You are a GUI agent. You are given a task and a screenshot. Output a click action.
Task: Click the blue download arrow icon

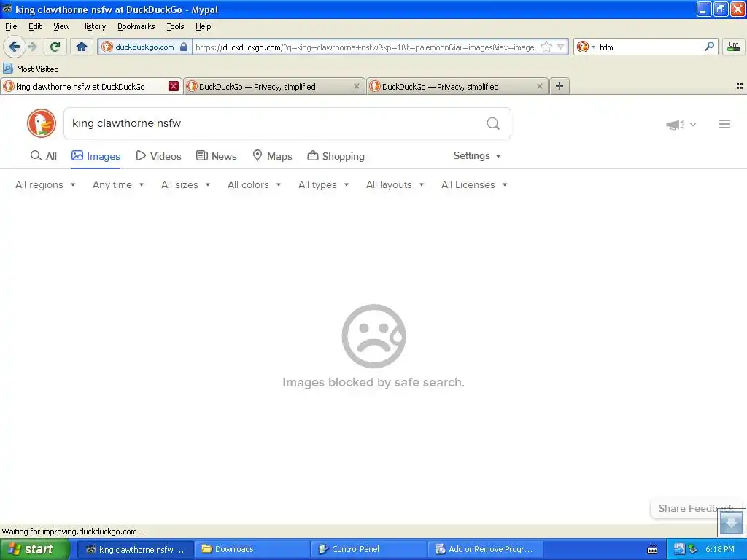[731, 522]
